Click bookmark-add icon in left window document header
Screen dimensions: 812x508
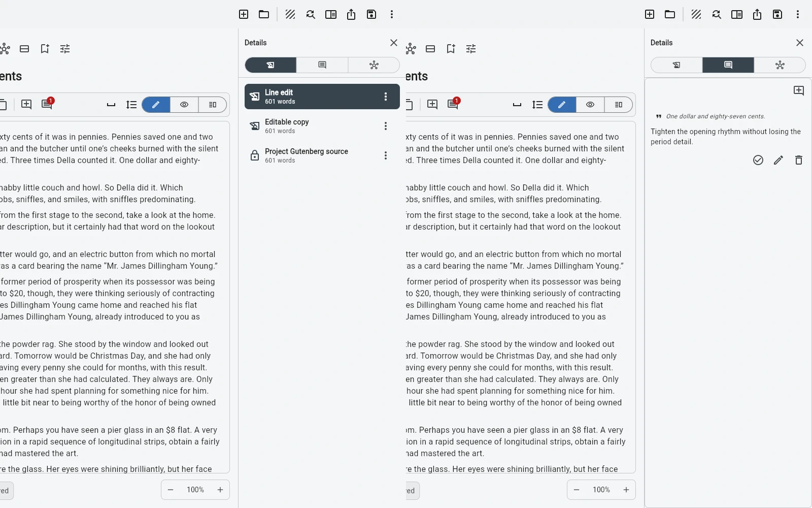(x=45, y=49)
